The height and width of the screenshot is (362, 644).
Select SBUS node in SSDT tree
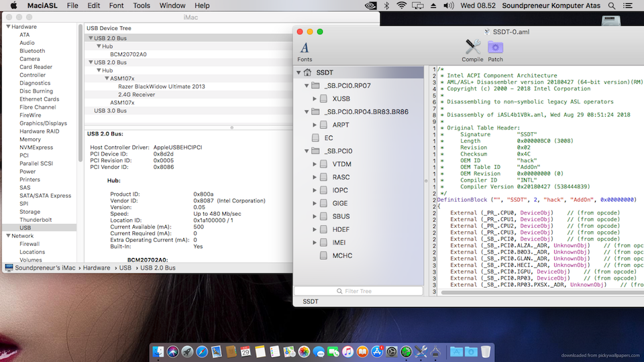pyautogui.click(x=341, y=217)
